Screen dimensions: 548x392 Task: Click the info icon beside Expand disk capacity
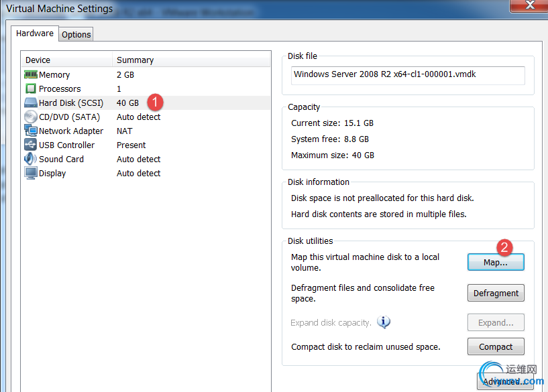(x=384, y=322)
